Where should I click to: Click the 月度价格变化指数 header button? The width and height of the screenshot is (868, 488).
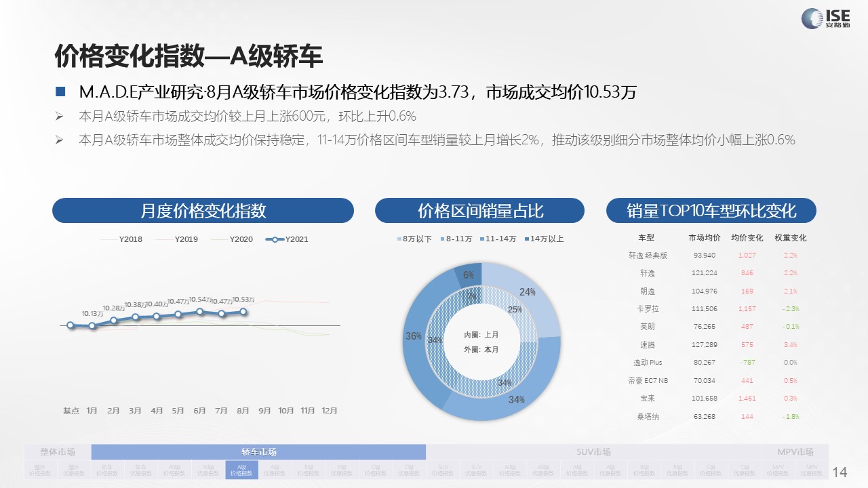203,211
